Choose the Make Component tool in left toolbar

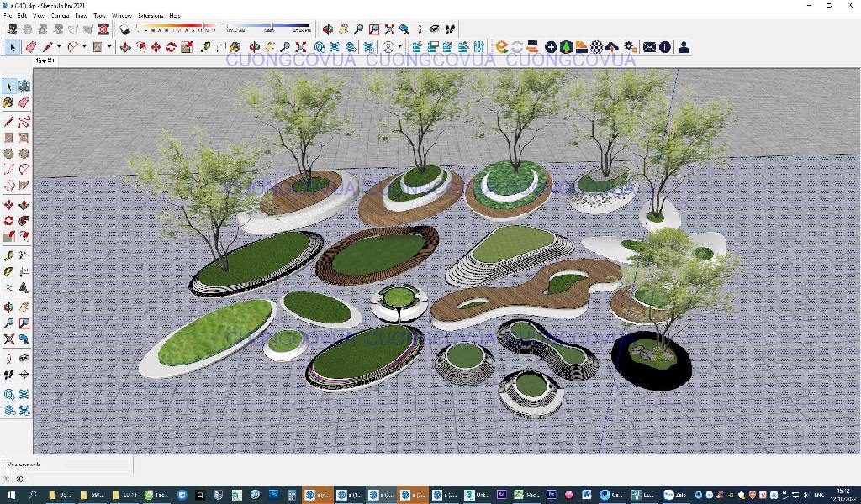coord(24,87)
